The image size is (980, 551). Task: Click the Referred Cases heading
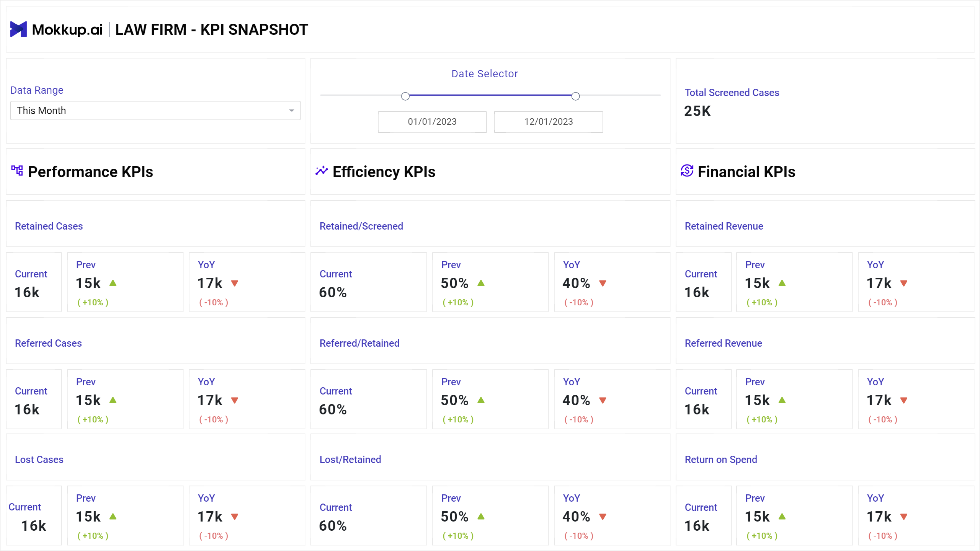click(x=48, y=343)
